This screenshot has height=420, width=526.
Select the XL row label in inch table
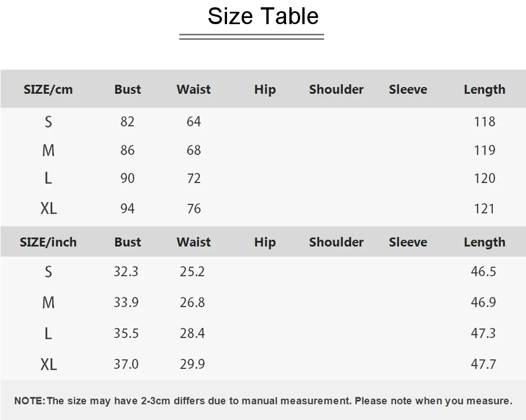(x=49, y=364)
